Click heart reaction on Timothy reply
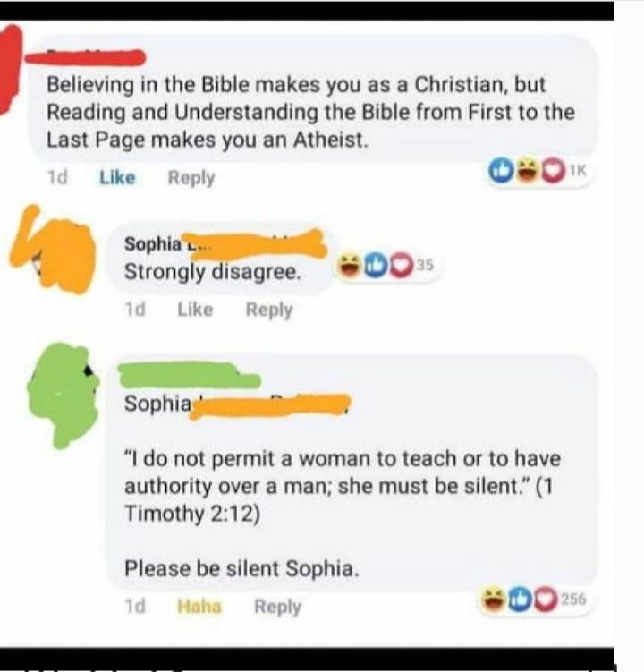This screenshot has width=644, height=672. coord(546,600)
